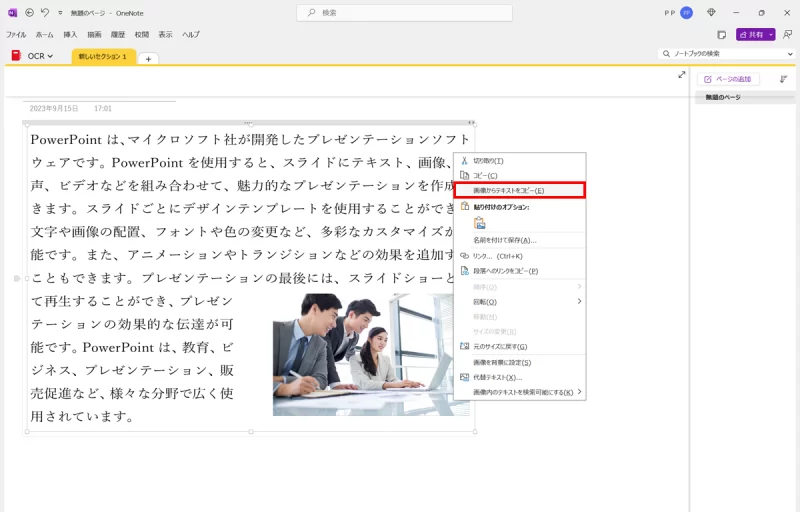Click the note container top handle bar
The height and width of the screenshot is (512, 800).
[249, 123]
